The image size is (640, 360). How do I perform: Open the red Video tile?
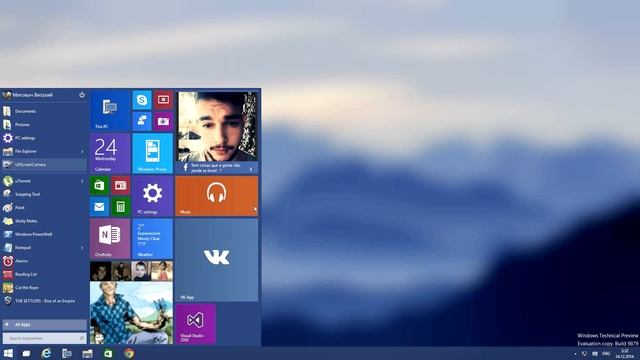163,100
